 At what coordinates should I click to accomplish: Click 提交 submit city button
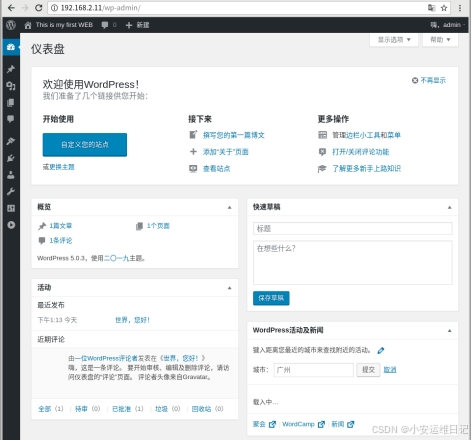(368, 370)
